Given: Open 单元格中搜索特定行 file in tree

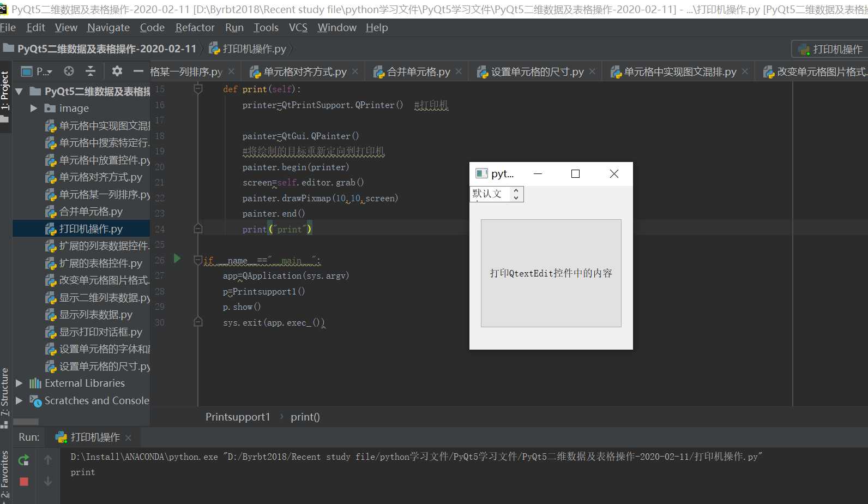Looking at the screenshot, I should pyautogui.click(x=97, y=143).
